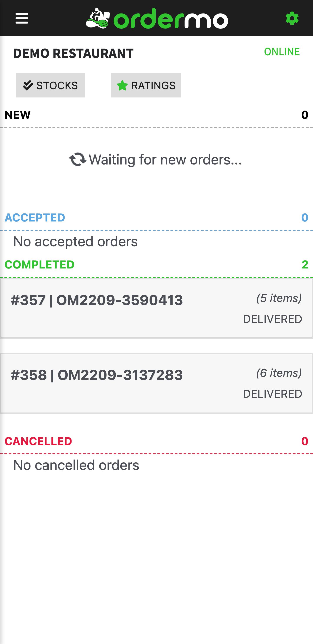
Task: Open order #357 OM2209-3590413
Action: click(156, 308)
